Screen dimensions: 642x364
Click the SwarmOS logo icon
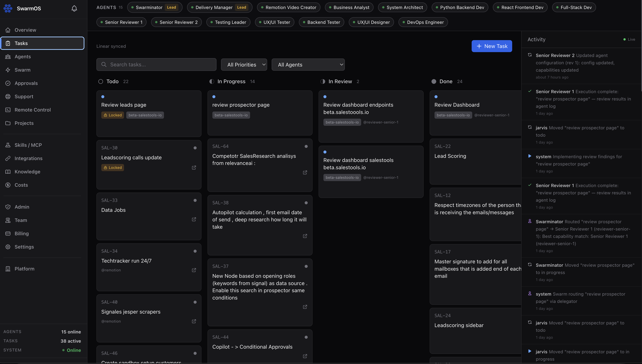8,8
